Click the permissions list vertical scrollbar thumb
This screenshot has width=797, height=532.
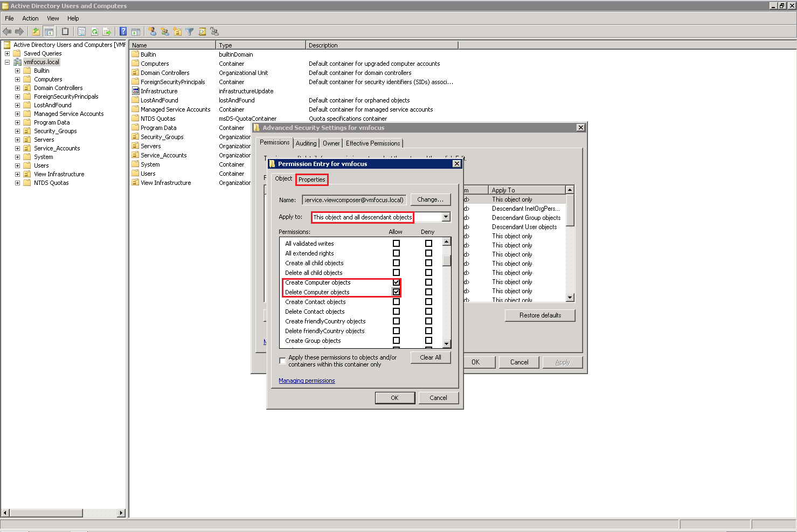[x=446, y=260]
